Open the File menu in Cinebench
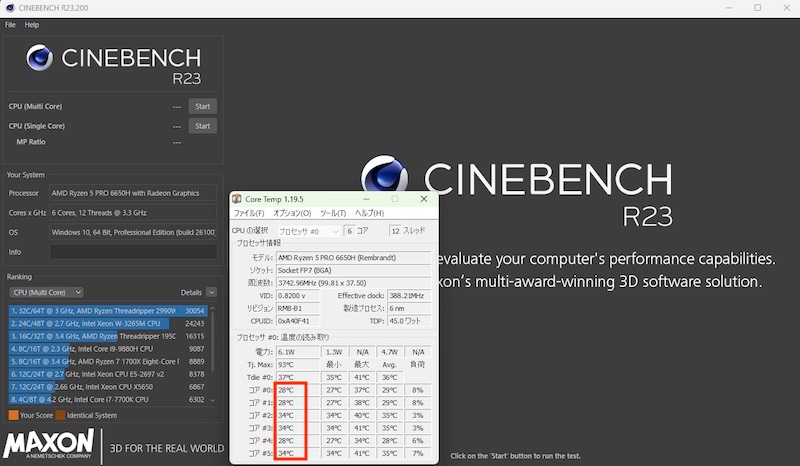The height and width of the screenshot is (466, 800). point(10,24)
